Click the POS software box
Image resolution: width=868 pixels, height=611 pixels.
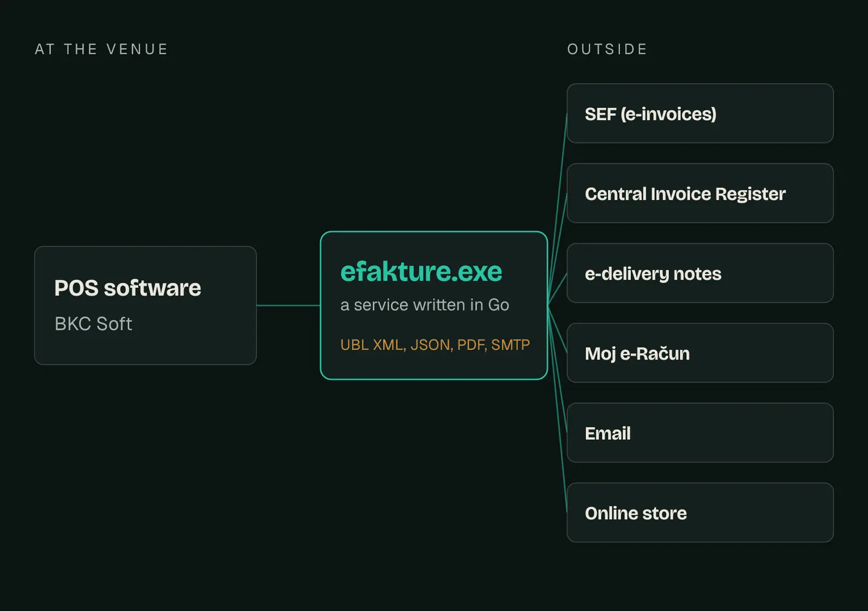pyautogui.click(x=145, y=305)
